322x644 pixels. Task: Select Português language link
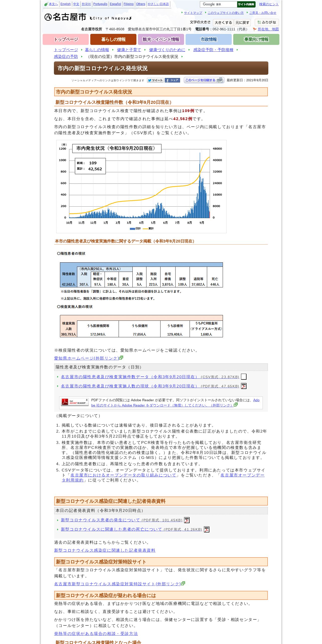pos(100,4)
